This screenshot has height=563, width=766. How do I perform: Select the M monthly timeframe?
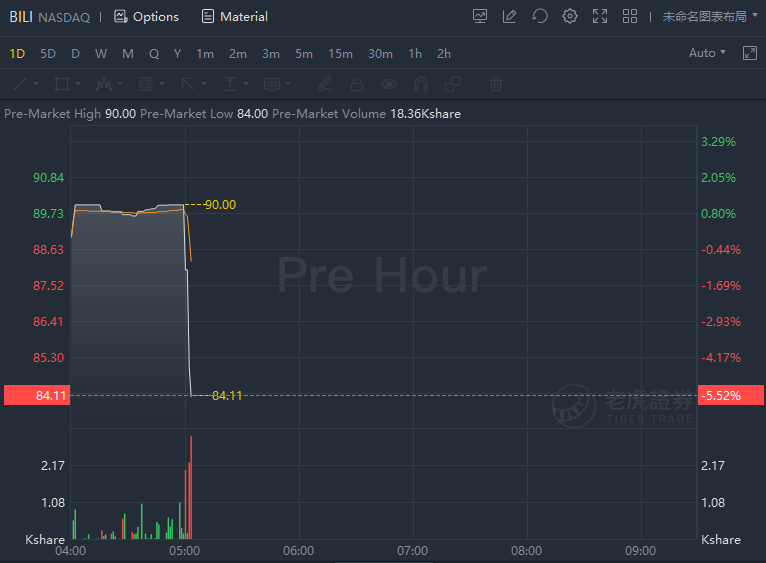click(128, 53)
